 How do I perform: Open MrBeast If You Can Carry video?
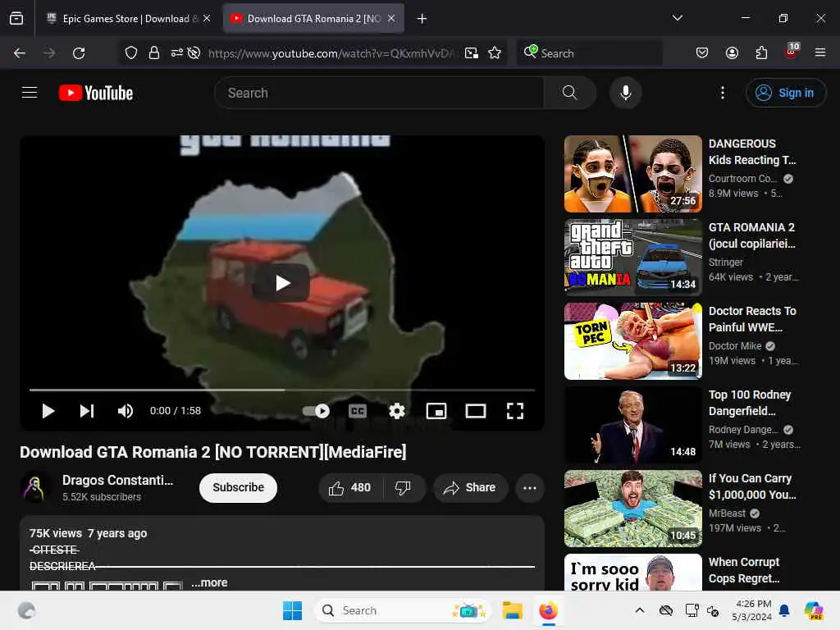coord(632,508)
